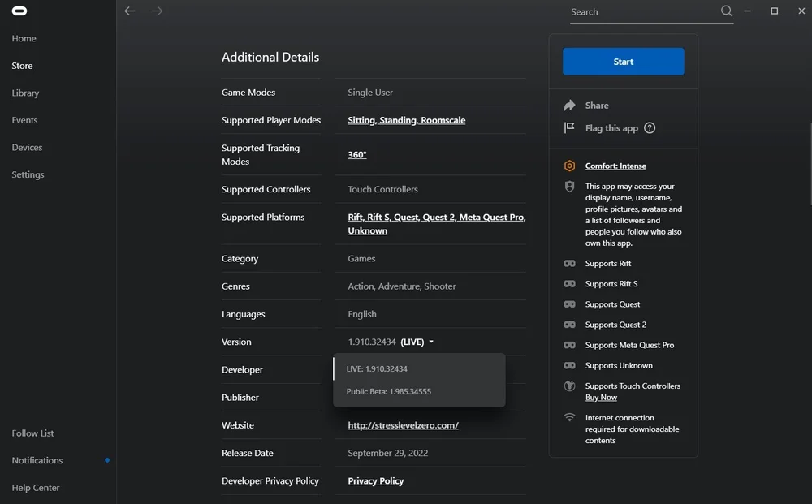Open the Privacy Policy link
The image size is (812, 504).
click(375, 481)
